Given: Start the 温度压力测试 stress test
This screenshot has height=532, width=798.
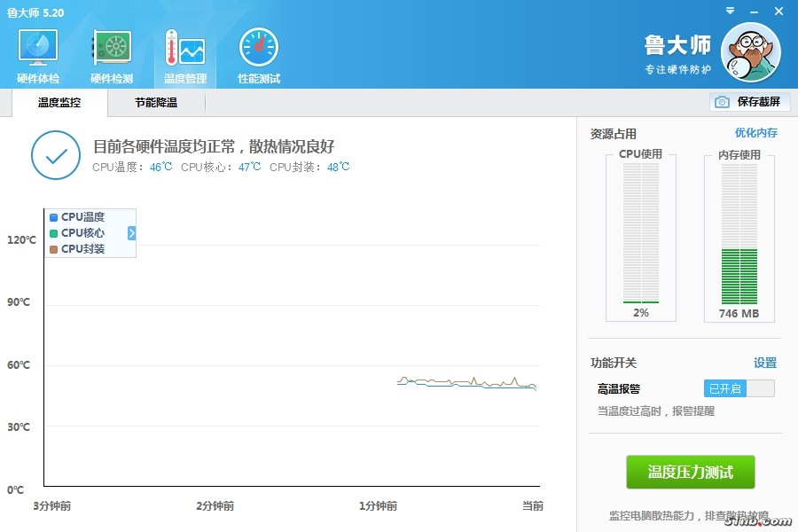Looking at the screenshot, I should tap(691, 473).
